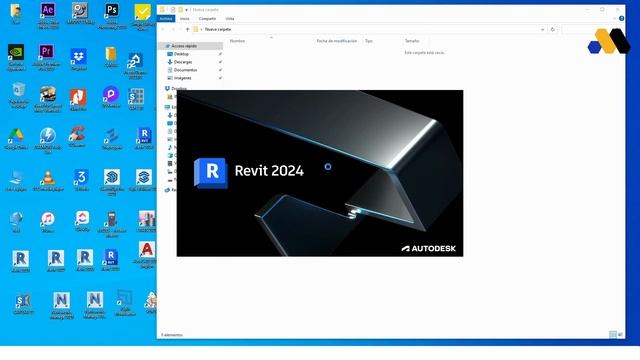The height and width of the screenshot is (360, 640).
Task: Open the Inicio ribbon tab
Action: click(185, 19)
